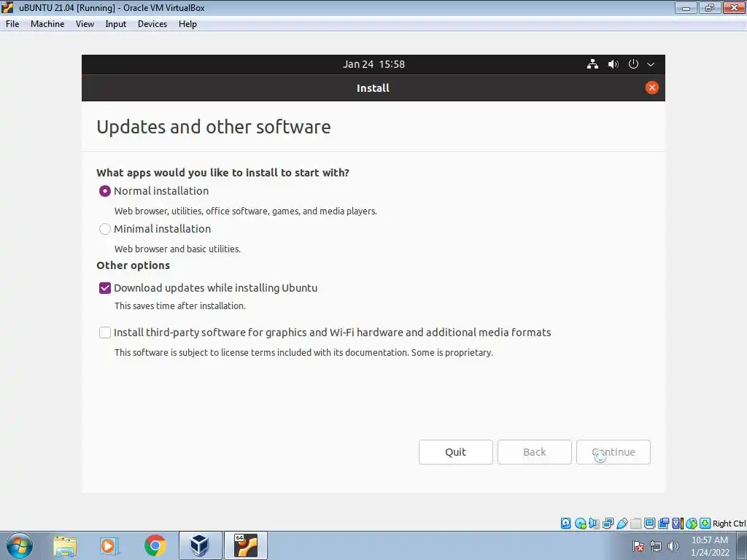The image size is (747, 560).
Task: Close the Install window with orange X
Action: pos(651,87)
